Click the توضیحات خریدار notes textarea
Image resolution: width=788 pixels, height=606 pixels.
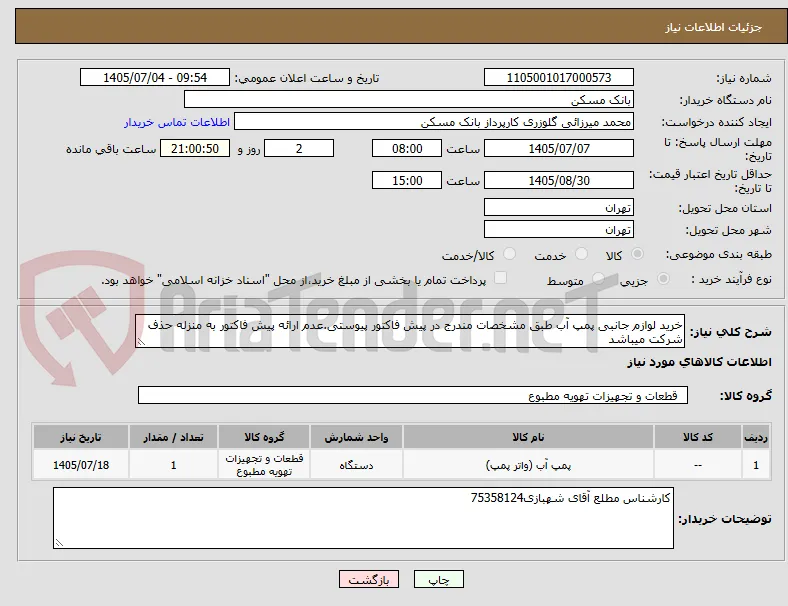pyautogui.click(x=363, y=518)
